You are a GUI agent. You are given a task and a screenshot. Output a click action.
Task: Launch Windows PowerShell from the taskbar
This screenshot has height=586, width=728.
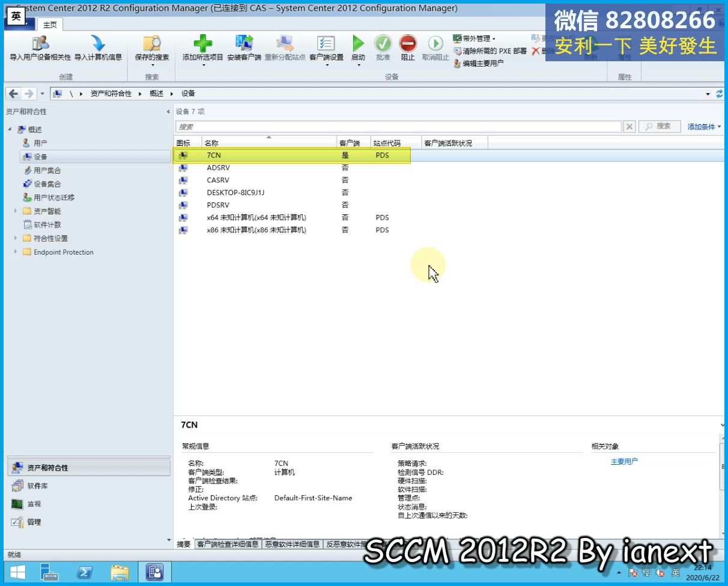(x=85, y=572)
